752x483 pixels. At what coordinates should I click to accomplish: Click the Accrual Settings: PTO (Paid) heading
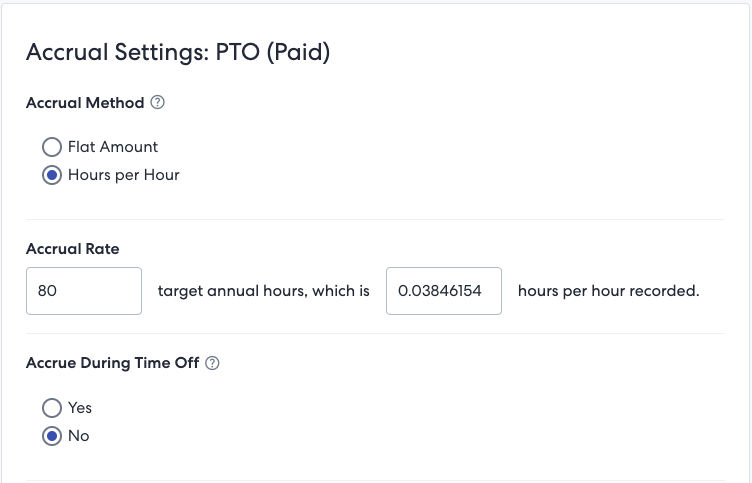178,52
